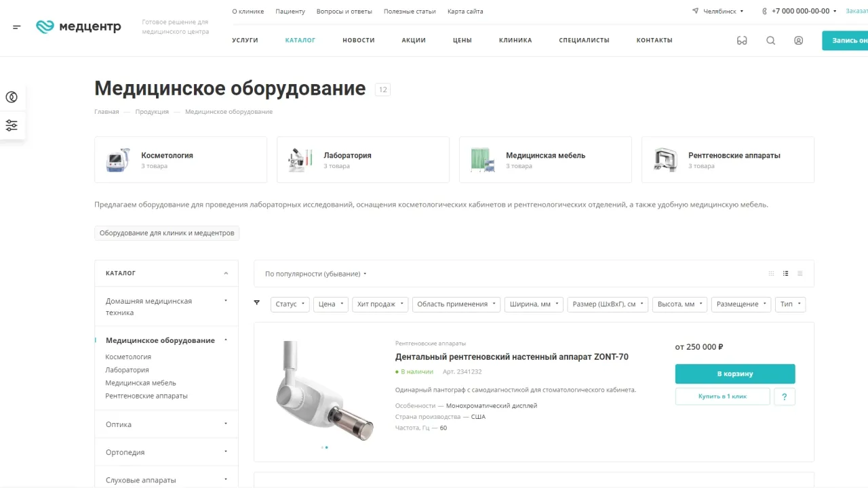Open the Хит продаж filter
The width and height of the screenshot is (868, 488).
pos(380,304)
